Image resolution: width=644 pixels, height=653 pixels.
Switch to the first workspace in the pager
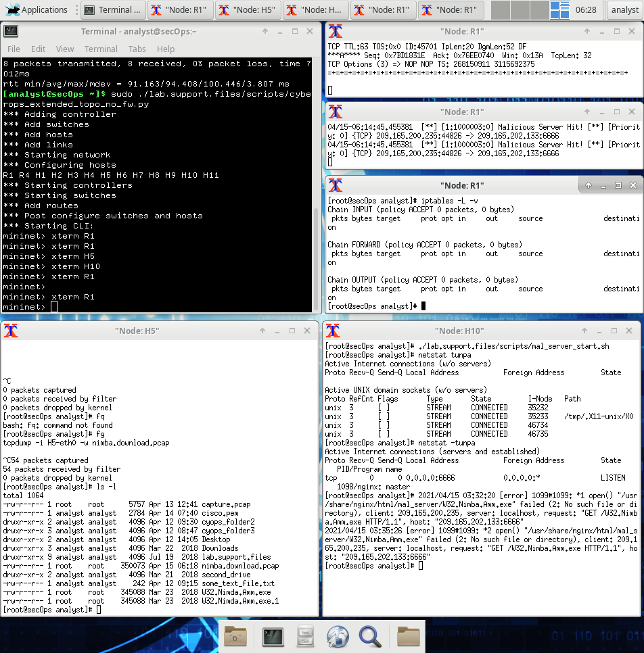(x=500, y=9)
